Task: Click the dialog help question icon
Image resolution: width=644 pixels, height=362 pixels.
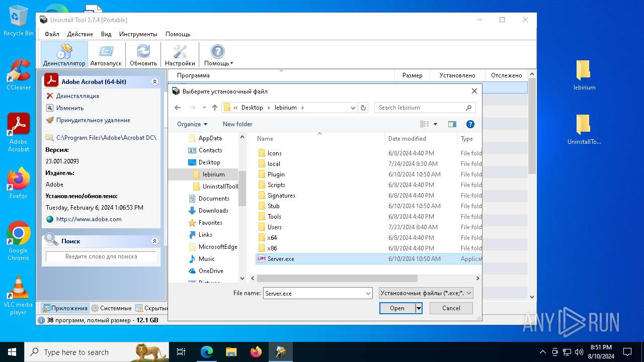Action: click(x=470, y=124)
